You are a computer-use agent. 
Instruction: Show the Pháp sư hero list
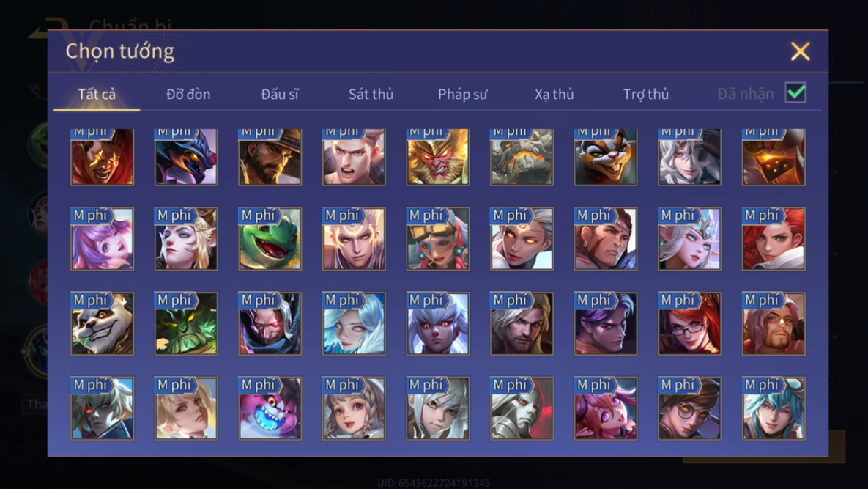463,94
